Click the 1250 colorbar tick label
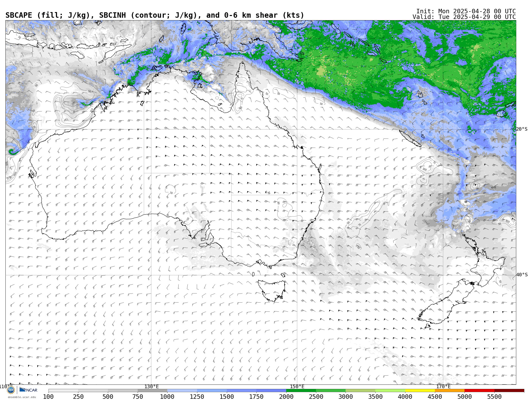The image size is (532, 400). 197,397
